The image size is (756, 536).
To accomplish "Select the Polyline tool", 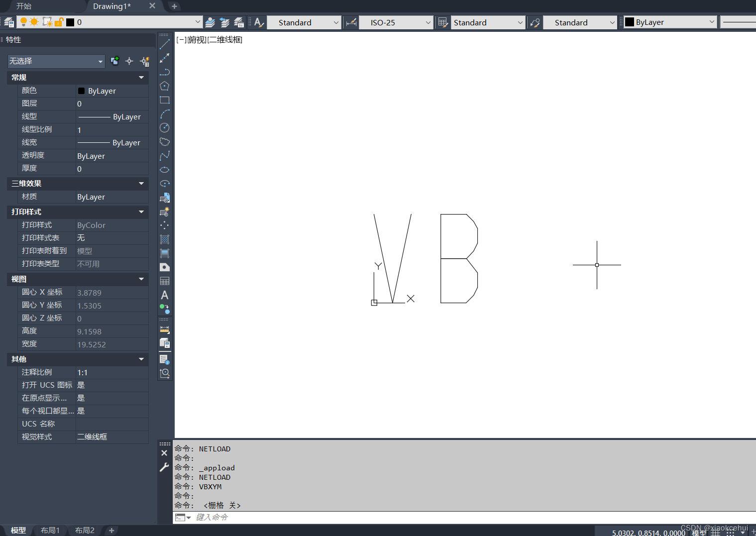I will click(x=165, y=72).
